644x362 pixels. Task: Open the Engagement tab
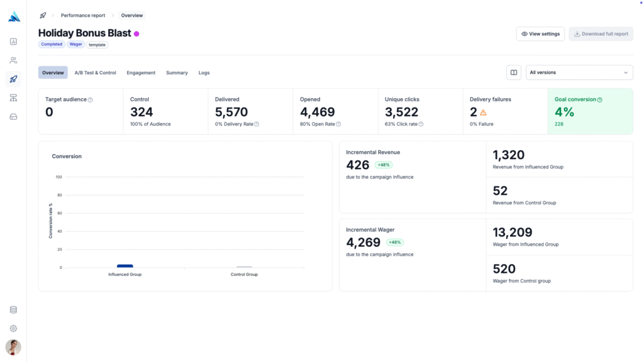pos(141,73)
